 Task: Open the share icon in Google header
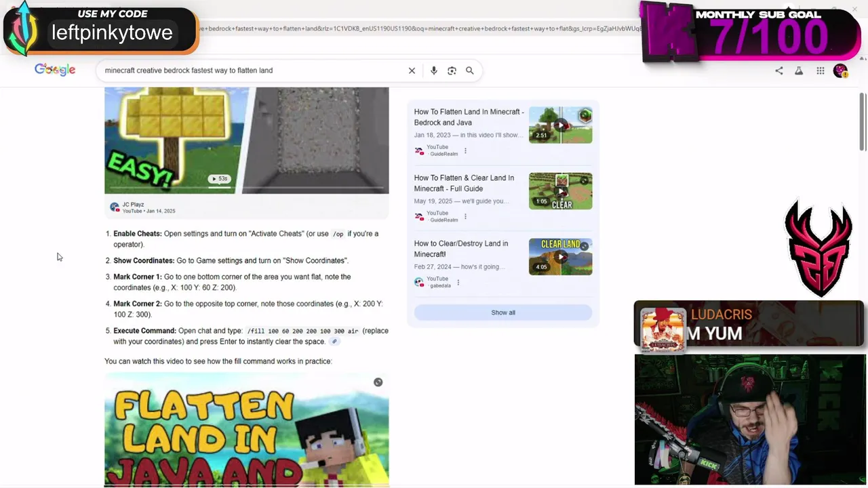point(779,70)
